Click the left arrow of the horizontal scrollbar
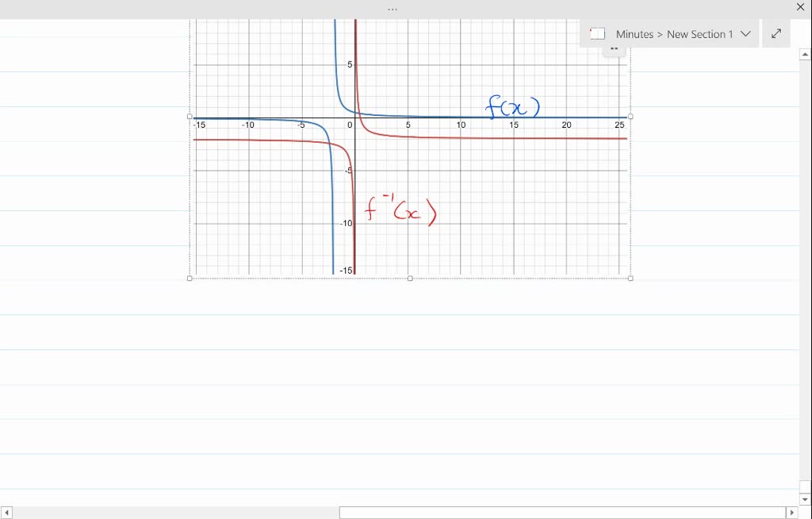The width and height of the screenshot is (812, 519). click(7, 511)
